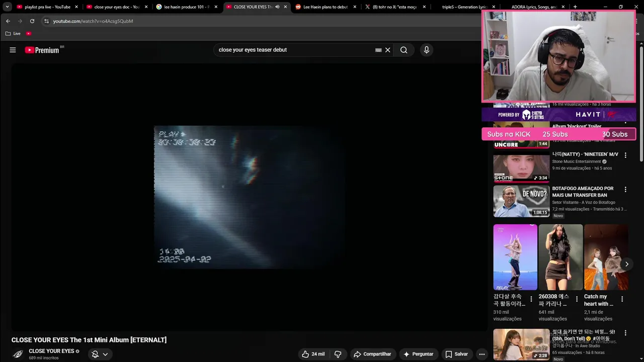This screenshot has width=644, height=362.
Task: Open the CLOSE YOUR EYES channel avatar
Action: click(18, 354)
